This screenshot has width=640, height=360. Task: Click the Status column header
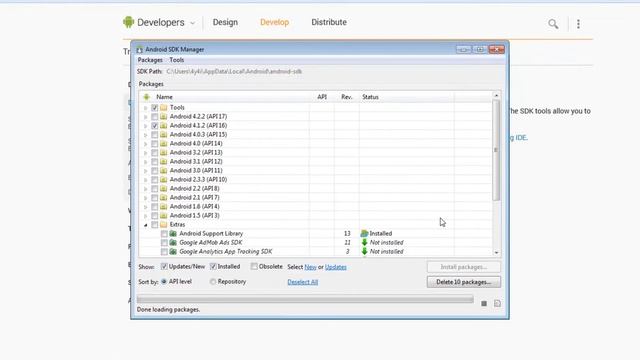370,97
